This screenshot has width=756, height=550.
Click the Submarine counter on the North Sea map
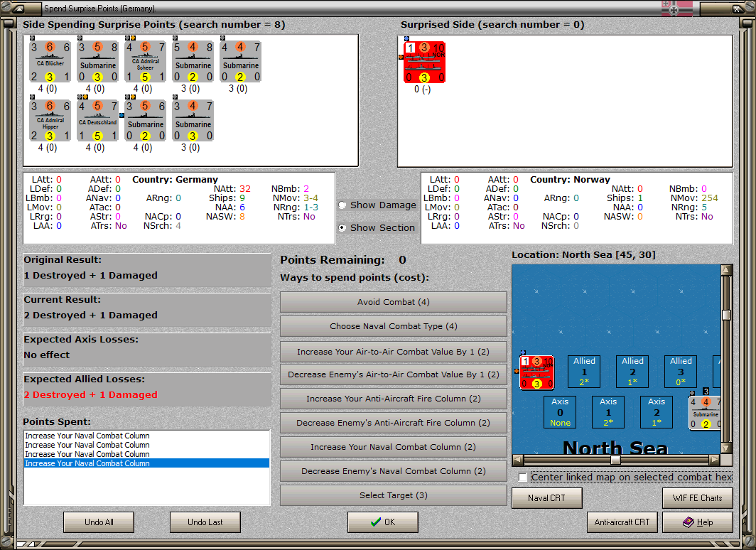click(705, 413)
